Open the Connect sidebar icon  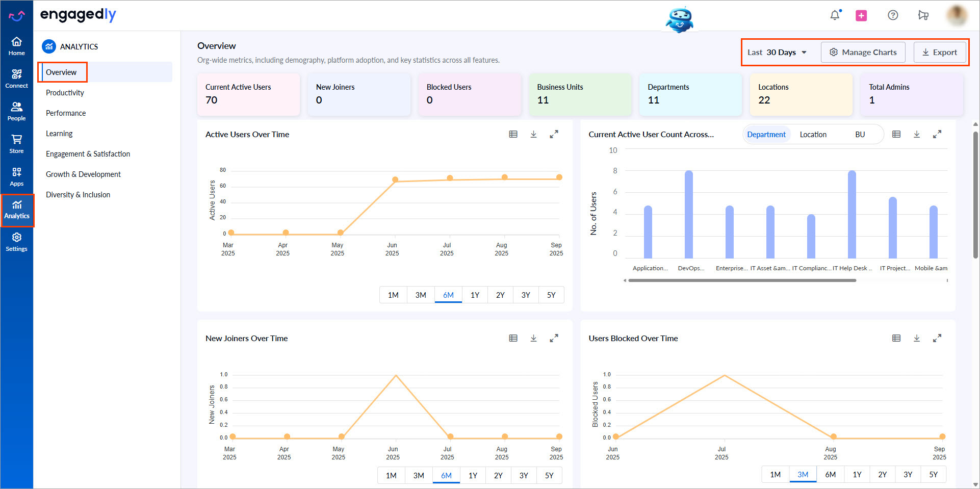coord(16,79)
